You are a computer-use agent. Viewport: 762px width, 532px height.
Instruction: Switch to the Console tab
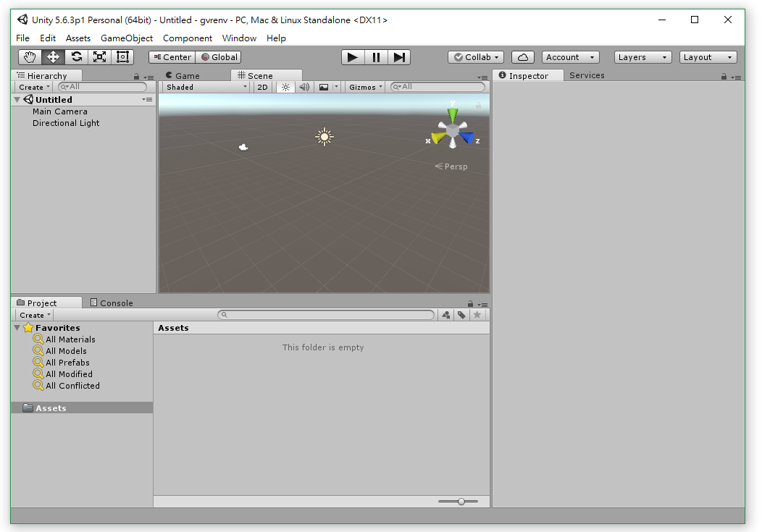[x=112, y=303]
